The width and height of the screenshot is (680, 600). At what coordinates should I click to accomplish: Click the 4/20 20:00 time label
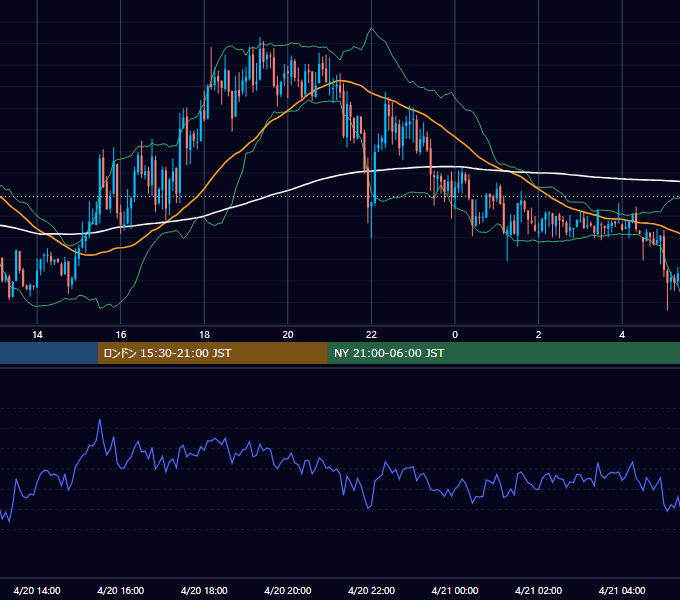288,590
